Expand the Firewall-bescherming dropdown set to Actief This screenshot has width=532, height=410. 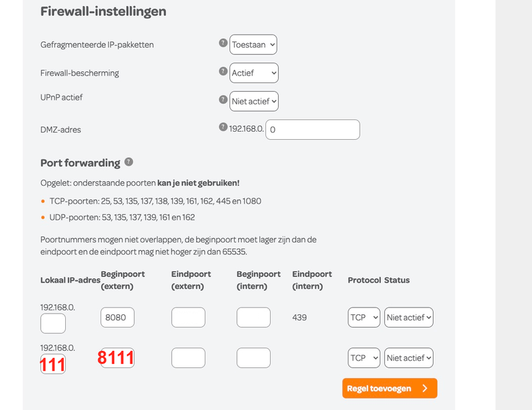[254, 73]
